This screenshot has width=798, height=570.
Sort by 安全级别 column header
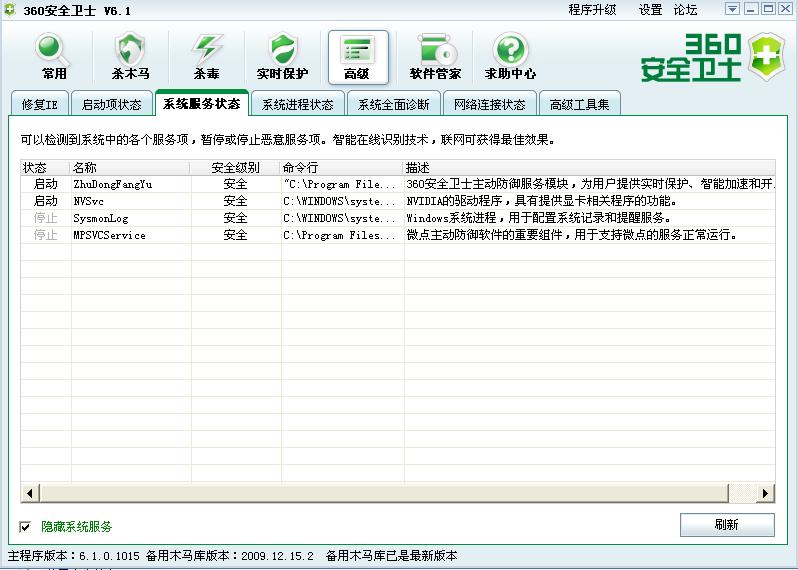235,167
